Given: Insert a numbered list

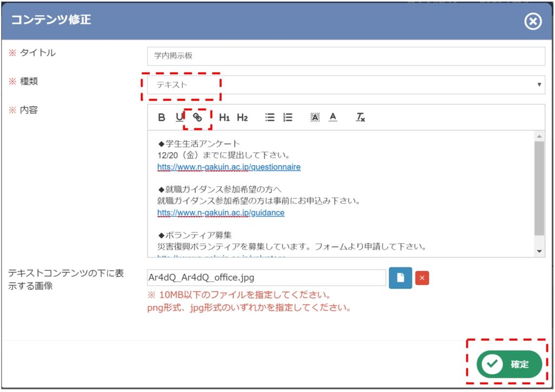Looking at the screenshot, I should 288,117.
